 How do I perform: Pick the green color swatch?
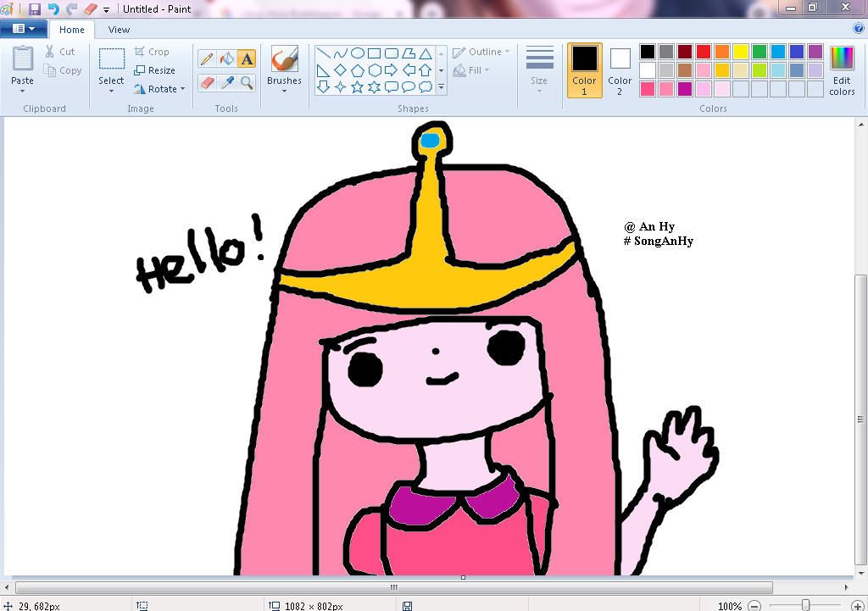click(x=759, y=52)
